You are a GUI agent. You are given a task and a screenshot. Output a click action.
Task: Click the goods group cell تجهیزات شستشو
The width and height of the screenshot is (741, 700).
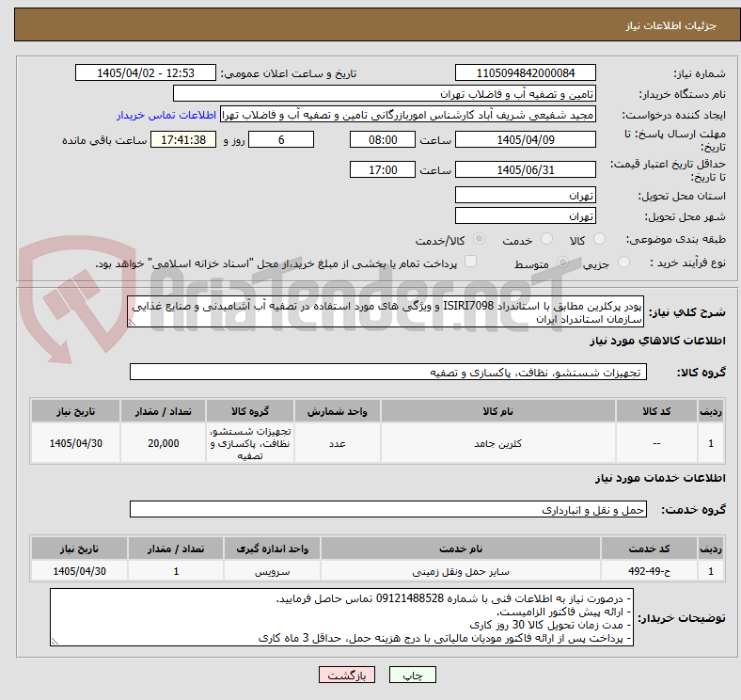point(250,443)
